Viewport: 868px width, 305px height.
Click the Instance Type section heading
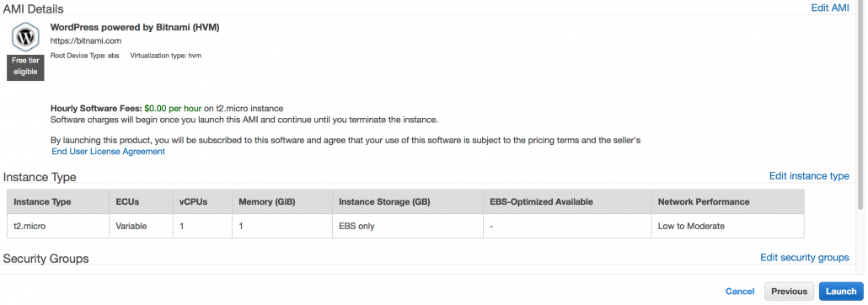point(40,177)
